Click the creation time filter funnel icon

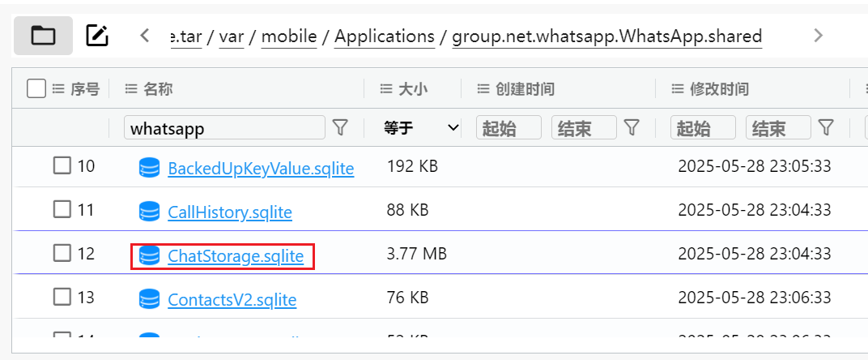tap(632, 127)
